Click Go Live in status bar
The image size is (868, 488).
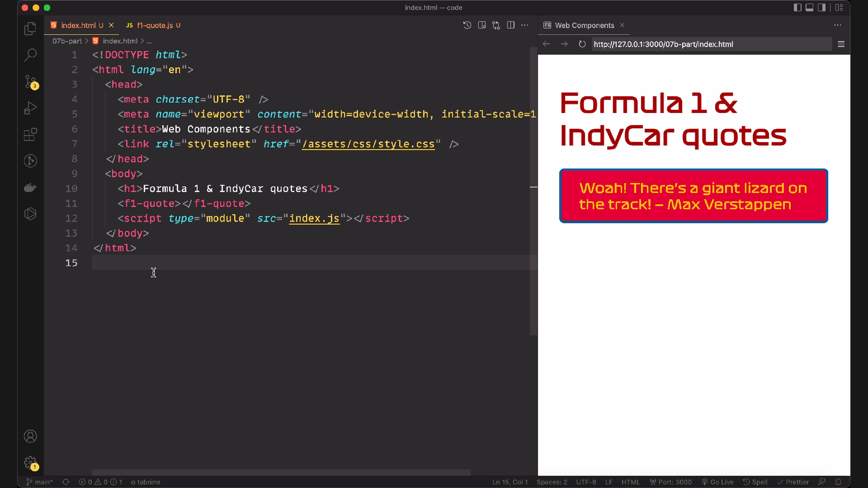pyautogui.click(x=718, y=482)
